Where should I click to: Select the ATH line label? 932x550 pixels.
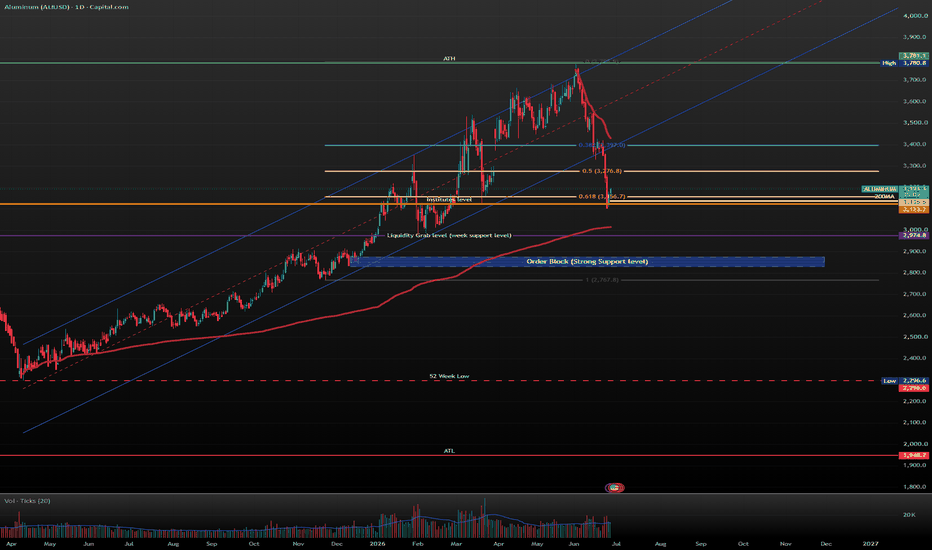pyautogui.click(x=449, y=58)
